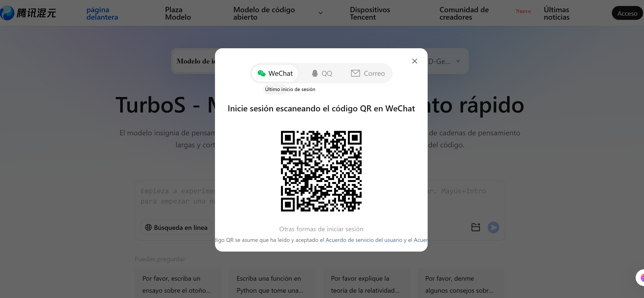644x298 pixels.
Task: Switch to the Correo login tab
Action: [368, 73]
